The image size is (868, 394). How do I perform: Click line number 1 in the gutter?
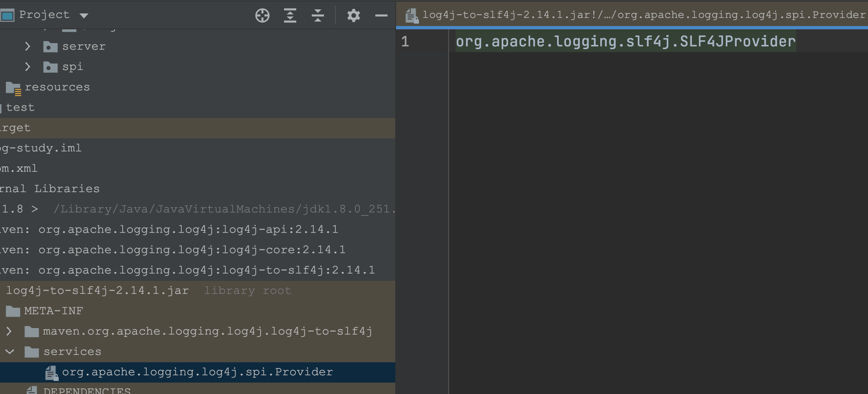pos(405,42)
